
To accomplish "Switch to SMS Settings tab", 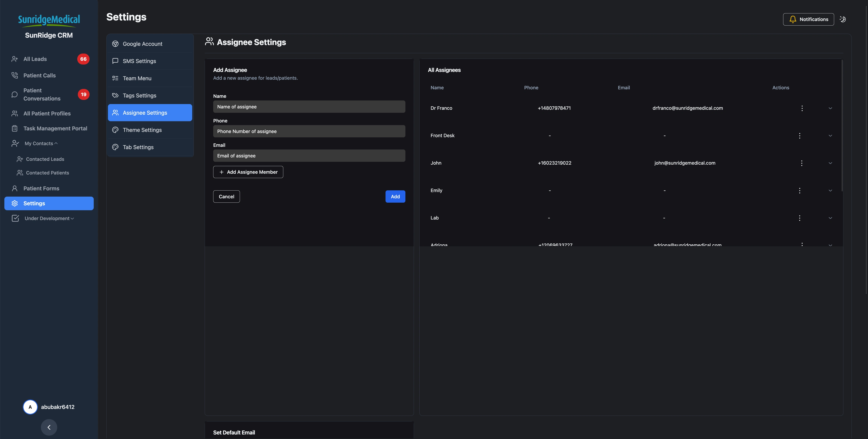I will point(139,61).
